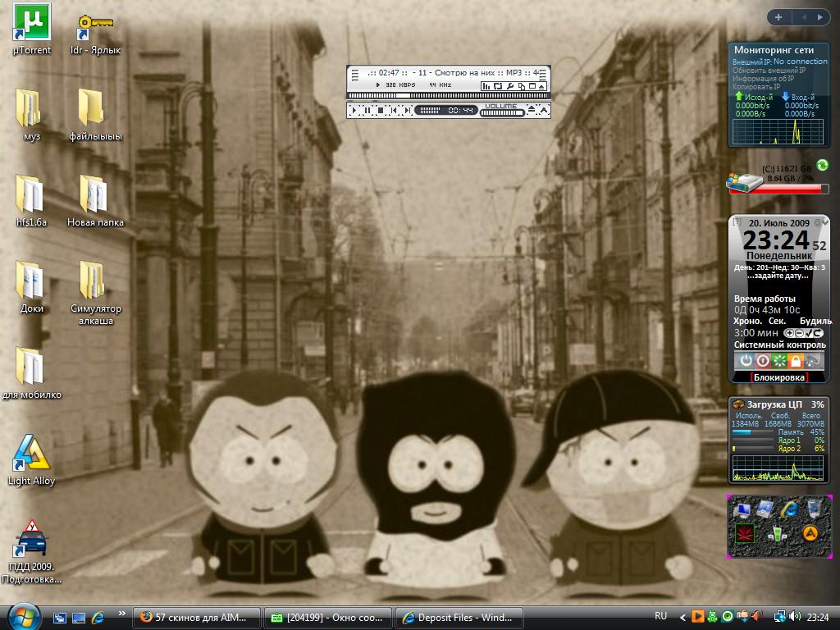Switch player window mode with rectangle icon
Image resolution: width=840 pixels, height=630 pixels.
[532, 85]
